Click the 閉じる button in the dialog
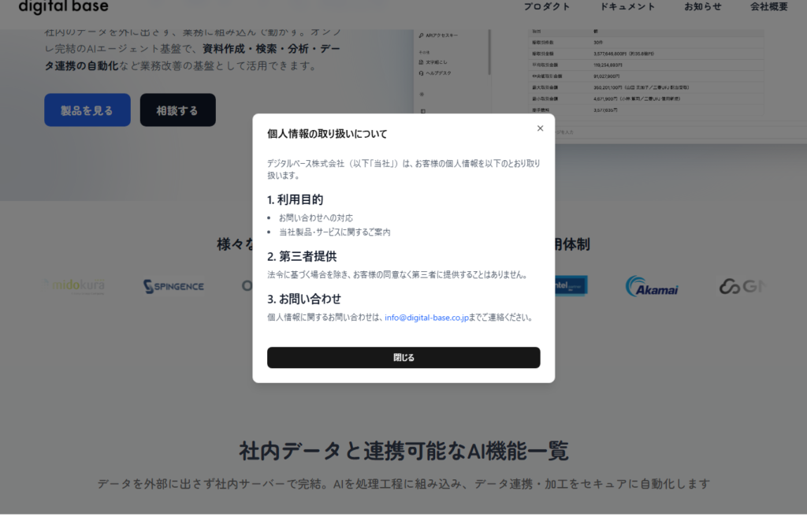Viewport: 807px width, 532px height. (x=403, y=357)
